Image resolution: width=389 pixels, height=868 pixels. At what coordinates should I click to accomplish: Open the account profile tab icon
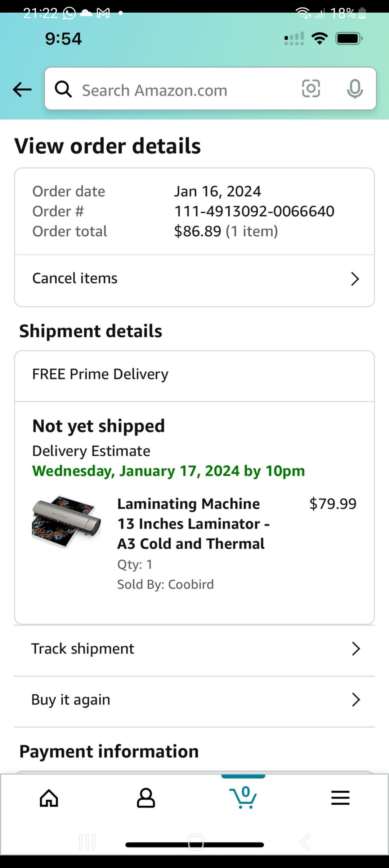[146, 798]
